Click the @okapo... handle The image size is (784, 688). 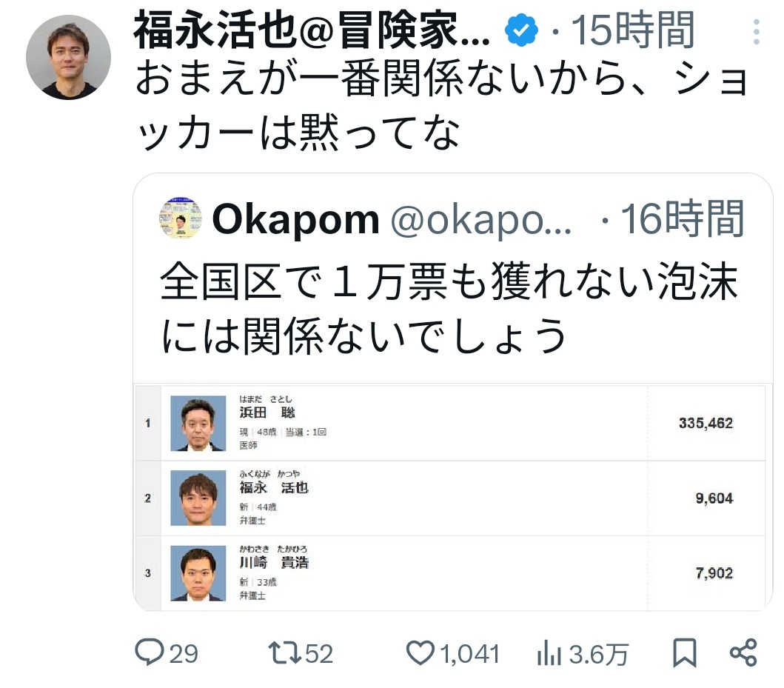click(x=480, y=219)
